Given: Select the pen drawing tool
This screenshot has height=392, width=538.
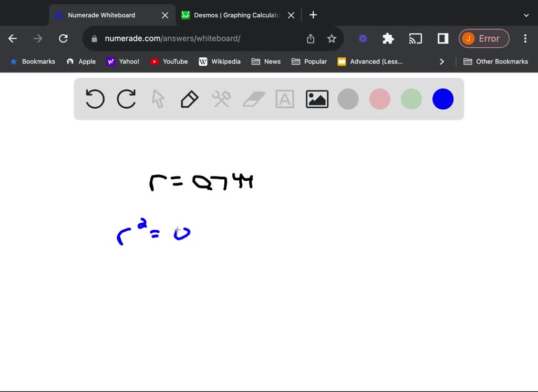Looking at the screenshot, I should pyautogui.click(x=189, y=99).
